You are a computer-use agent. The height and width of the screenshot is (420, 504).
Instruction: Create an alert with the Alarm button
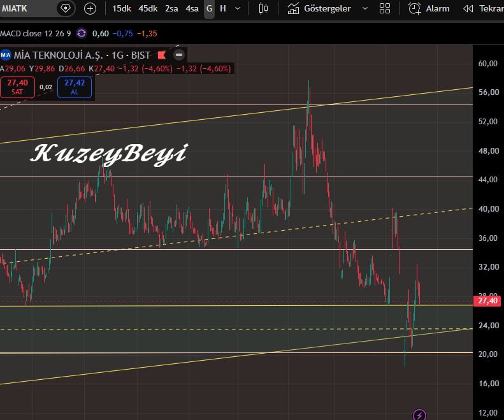429,9
